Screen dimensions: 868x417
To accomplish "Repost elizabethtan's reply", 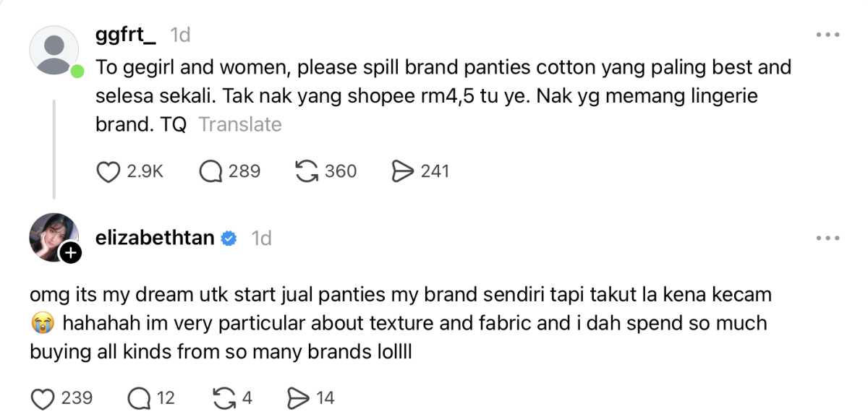I will tap(224, 397).
